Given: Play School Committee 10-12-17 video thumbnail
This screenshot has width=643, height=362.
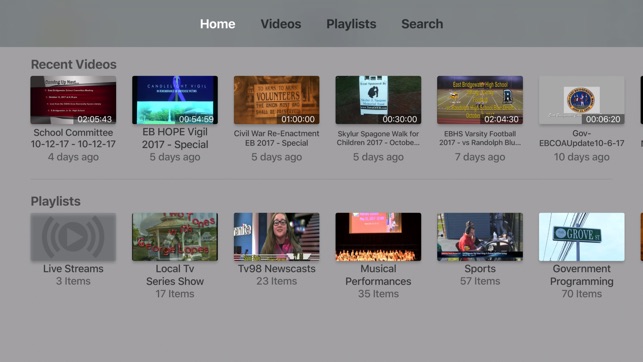Looking at the screenshot, I should (73, 100).
